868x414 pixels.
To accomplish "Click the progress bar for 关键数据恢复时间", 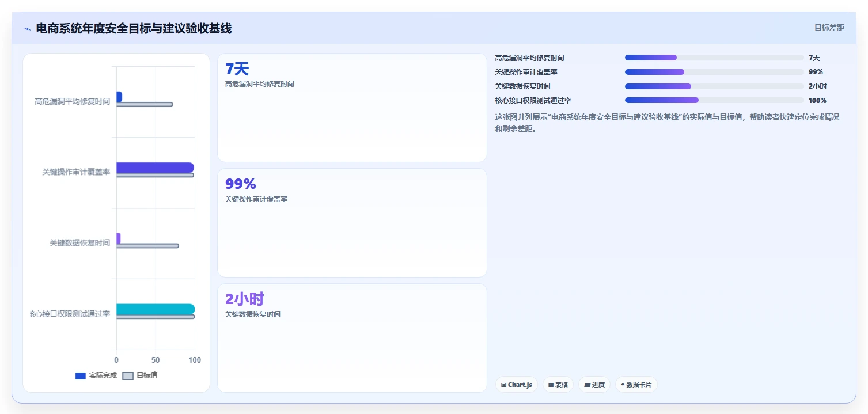I will (714, 86).
